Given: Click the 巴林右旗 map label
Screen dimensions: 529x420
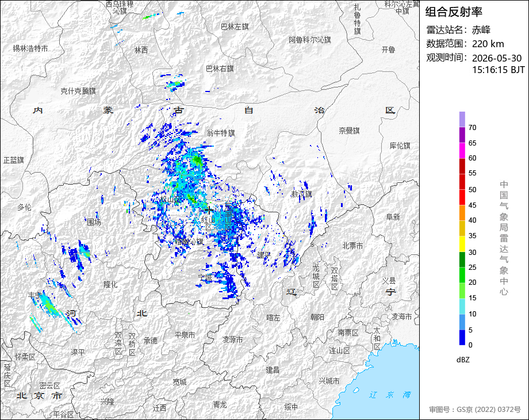Looking at the screenshot, I should (220, 68).
